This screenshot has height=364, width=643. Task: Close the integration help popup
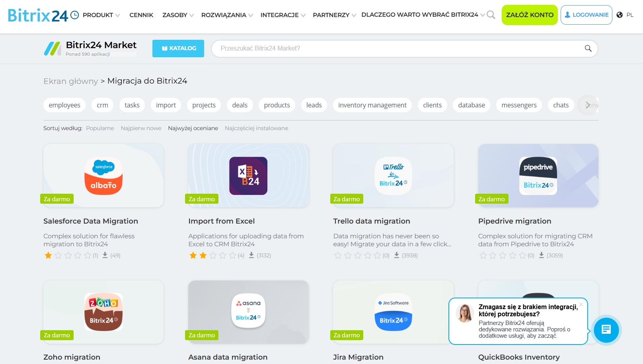tap(581, 305)
